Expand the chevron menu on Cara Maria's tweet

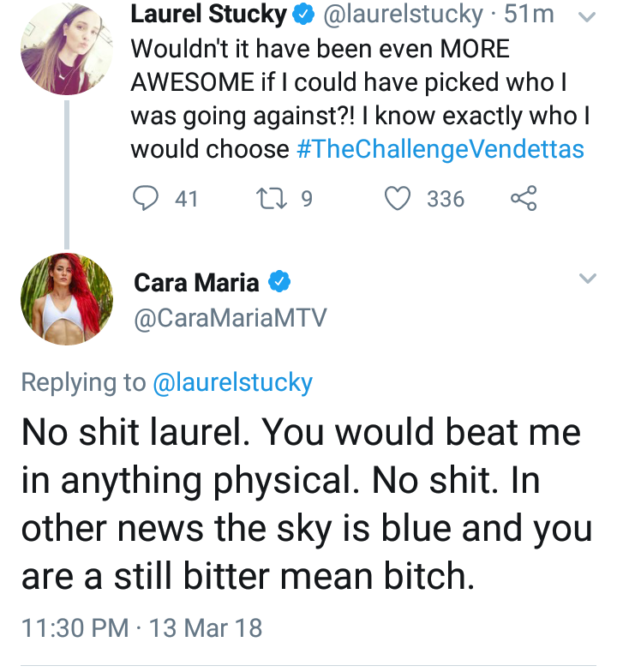tap(588, 278)
